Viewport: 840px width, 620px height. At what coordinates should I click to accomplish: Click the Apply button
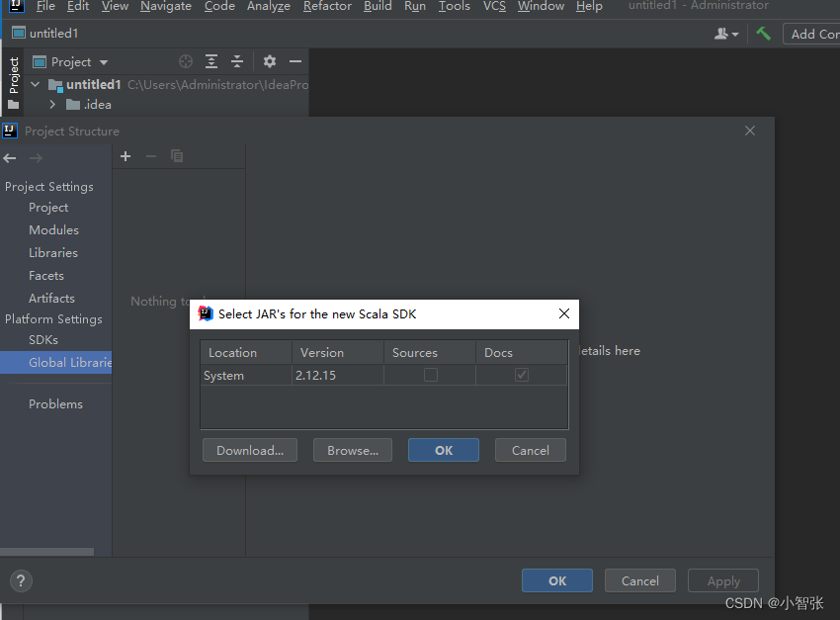[723, 580]
